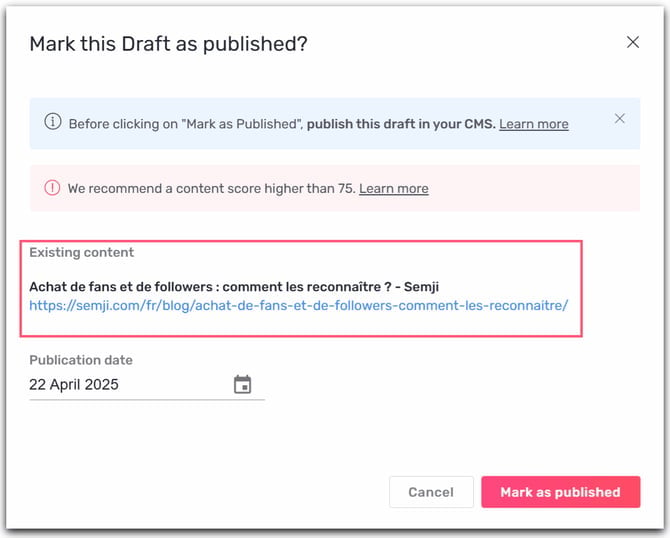Click the dialog heading Mark this Draft
Screen dimensions: 670x538
pos(168,44)
